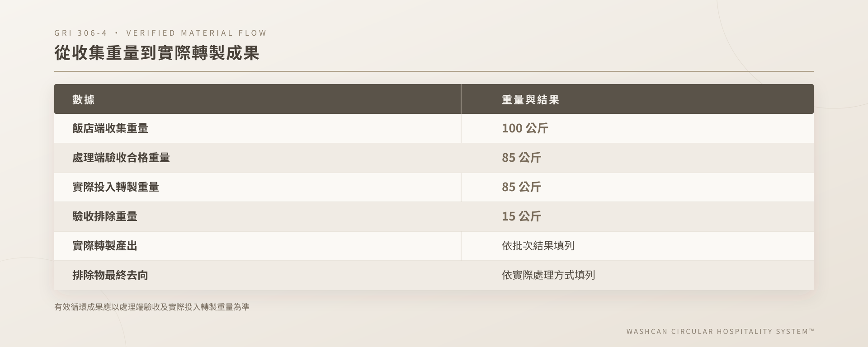Click the 重量與結果 column header
The width and height of the screenshot is (868, 347).
[530, 99]
